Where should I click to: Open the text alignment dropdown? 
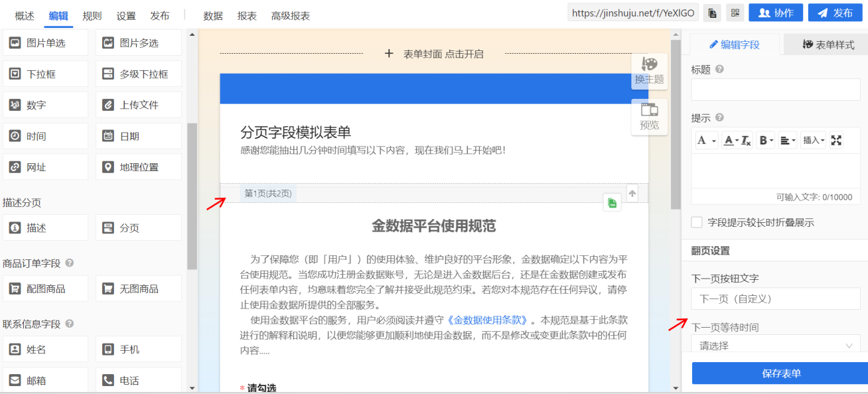pos(788,140)
